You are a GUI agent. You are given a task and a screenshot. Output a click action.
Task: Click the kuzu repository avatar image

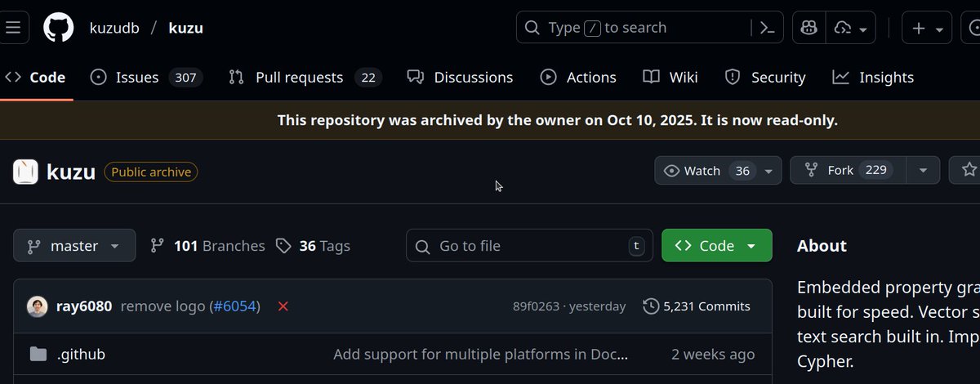(26, 172)
